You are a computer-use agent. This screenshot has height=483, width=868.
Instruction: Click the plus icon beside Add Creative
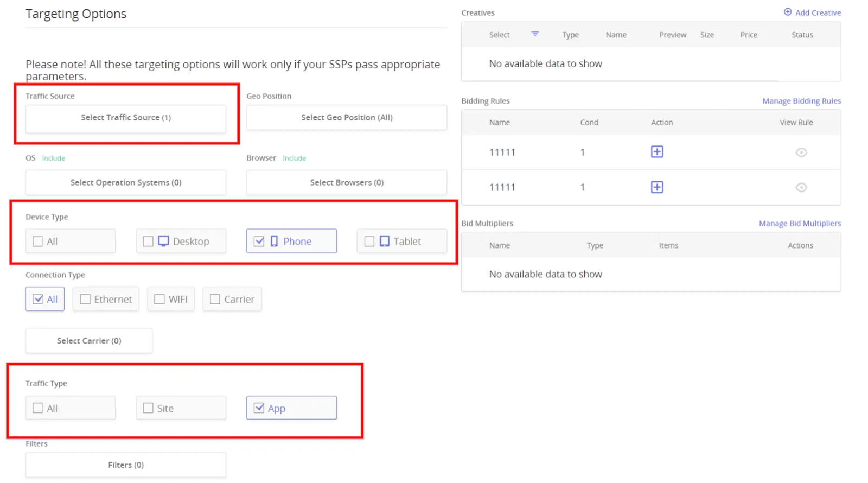(x=788, y=12)
